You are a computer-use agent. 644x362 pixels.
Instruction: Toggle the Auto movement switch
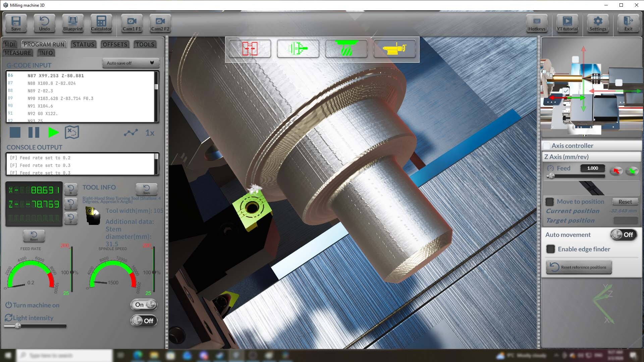coord(623,235)
